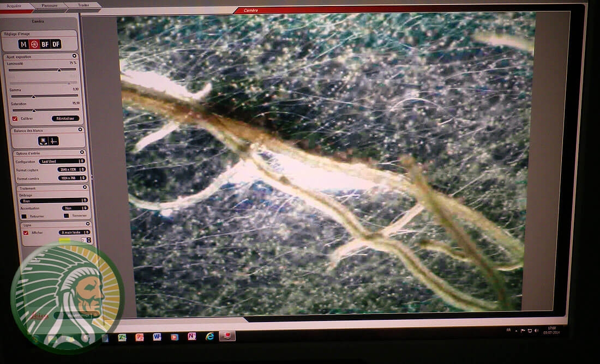Click the Saturation value readout
Screen dimensions: 600x364
76,103
